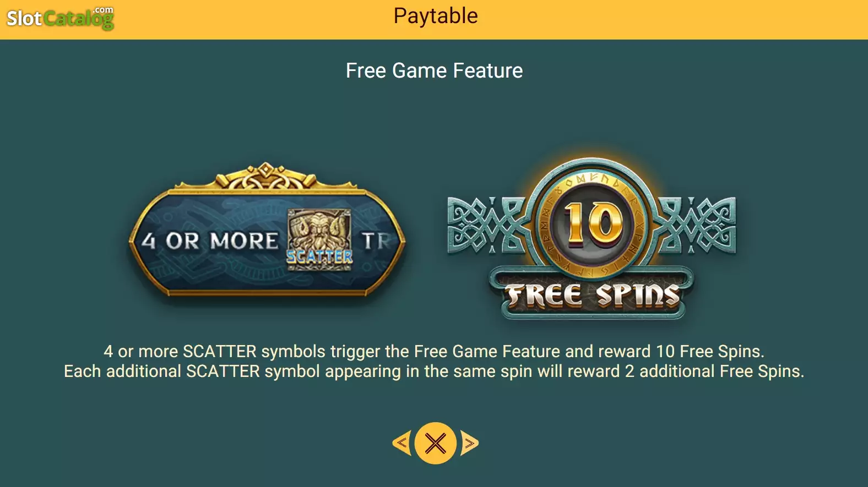Image resolution: width=868 pixels, height=487 pixels.
Task: Click the Odin SCATTER symbol icon
Action: (319, 239)
